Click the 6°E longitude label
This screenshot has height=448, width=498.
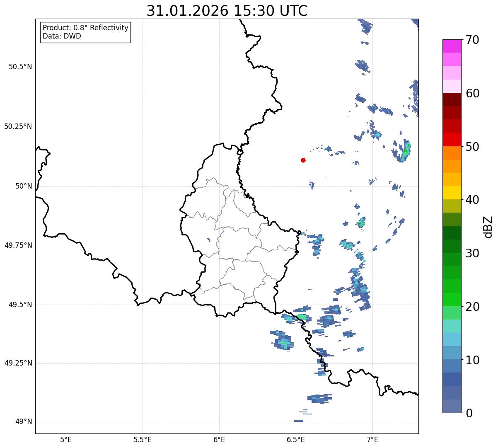219,439
